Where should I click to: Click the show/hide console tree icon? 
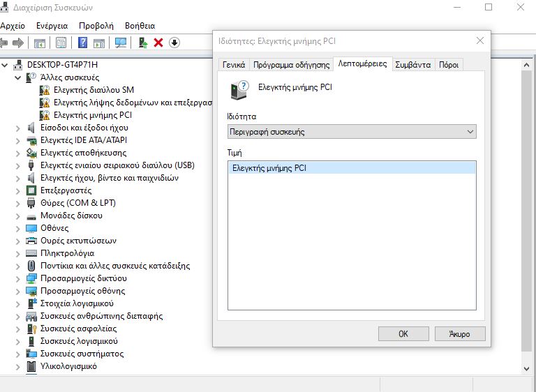40,43
